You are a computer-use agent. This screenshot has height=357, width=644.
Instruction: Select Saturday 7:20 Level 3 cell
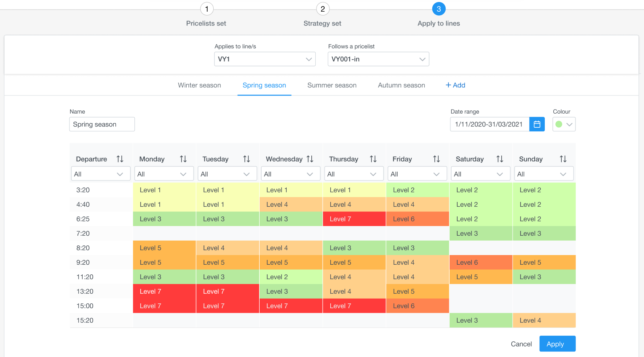pyautogui.click(x=481, y=233)
